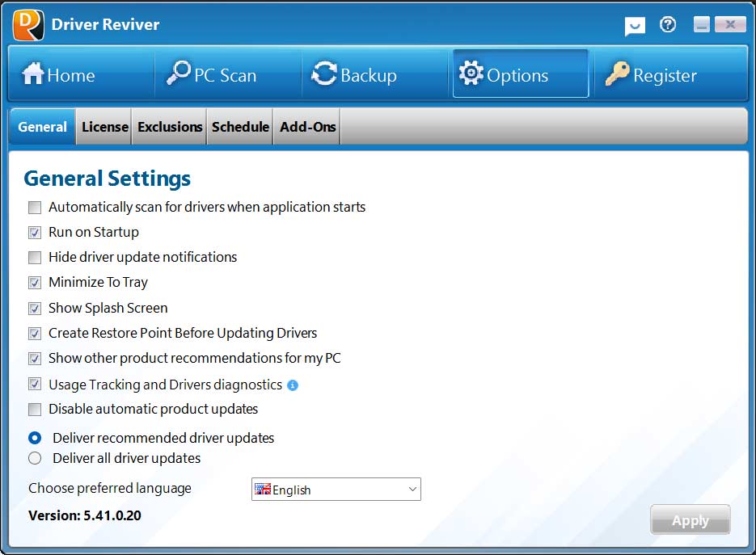Toggle Usage Tracking and Drivers diagnostics
The height and width of the screenshot is (555, 756).
(35, 384)
